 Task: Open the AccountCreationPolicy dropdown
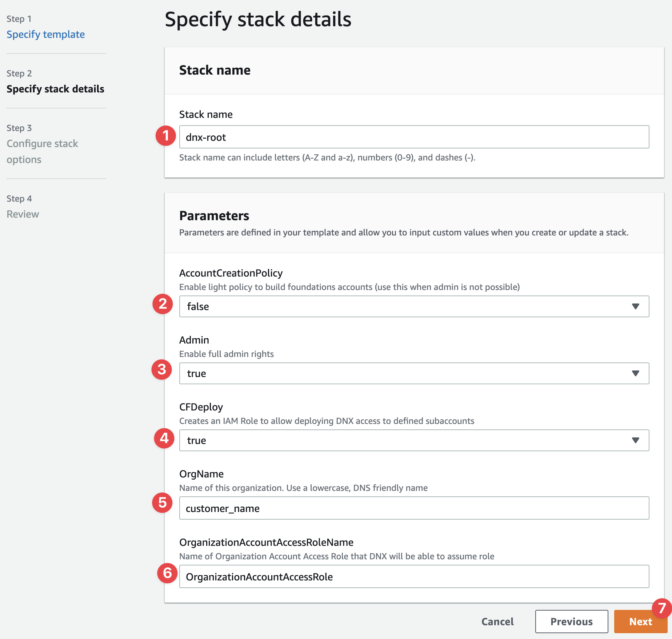coord(414,306)
